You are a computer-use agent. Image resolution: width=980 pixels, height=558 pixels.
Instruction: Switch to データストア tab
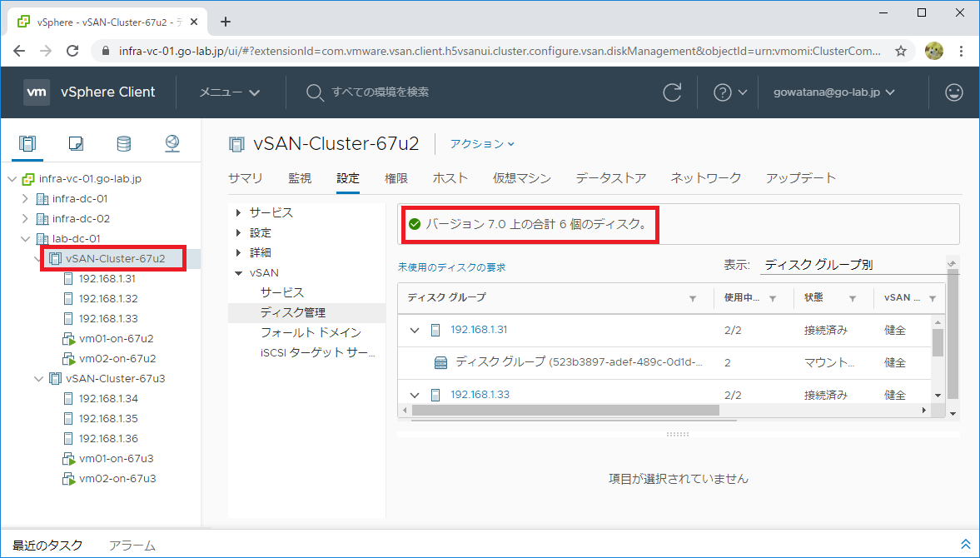tap(611, 178)
